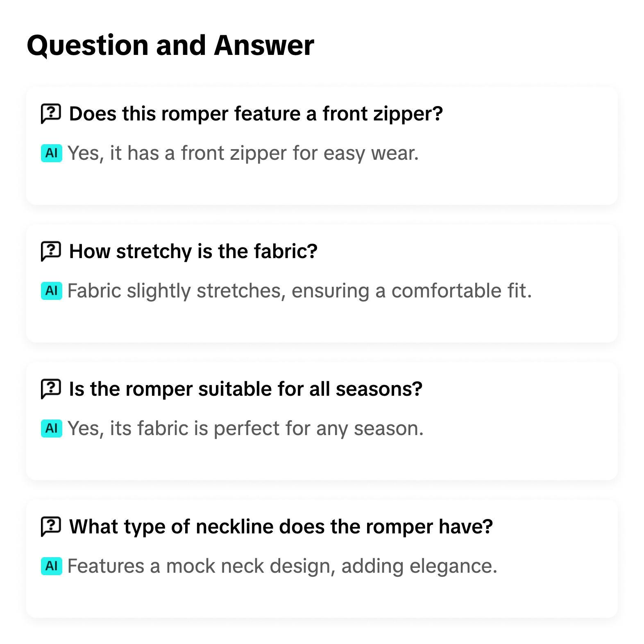Open "Does this romper feature a front zipper?"

click(256, 113)
